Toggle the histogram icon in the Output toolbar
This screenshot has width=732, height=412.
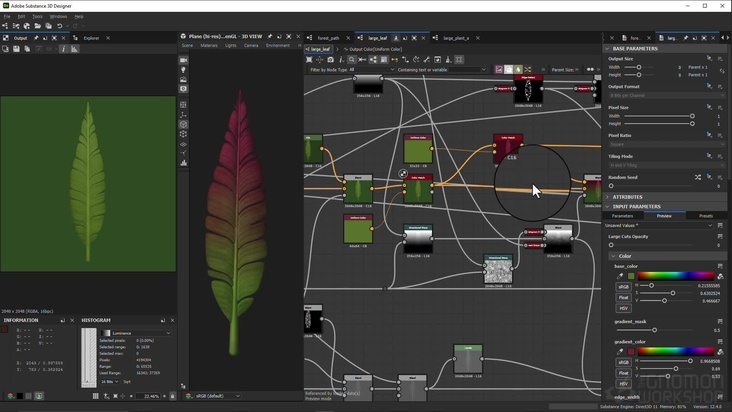click(x=74, y=49)
